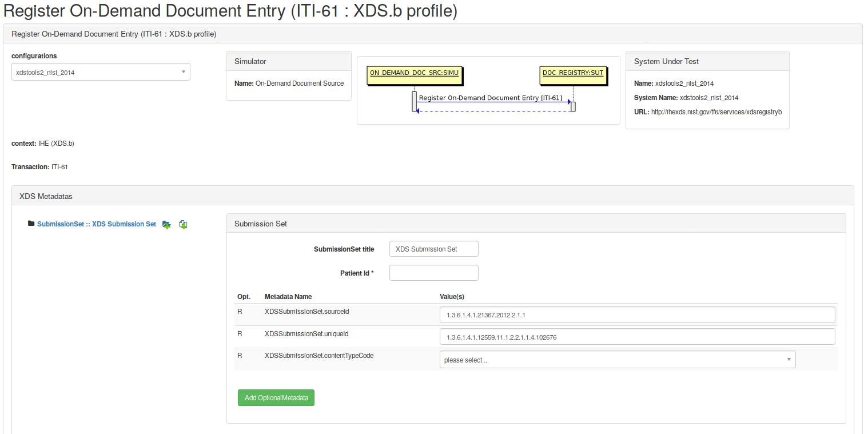Click into the SubmissionSet title field
868x434 pixels.
pos(433,249)
